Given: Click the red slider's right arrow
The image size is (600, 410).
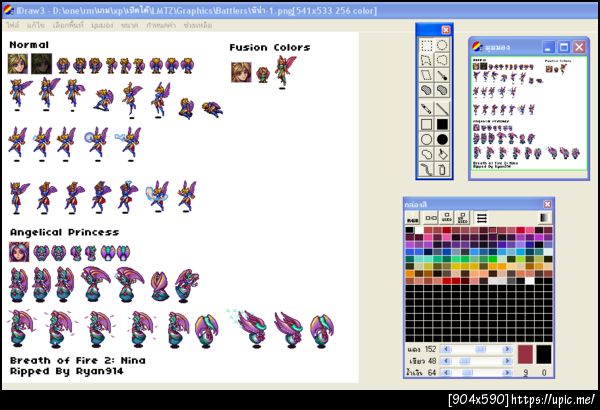Looking at the screenshot, I should (x=507, y=349).
